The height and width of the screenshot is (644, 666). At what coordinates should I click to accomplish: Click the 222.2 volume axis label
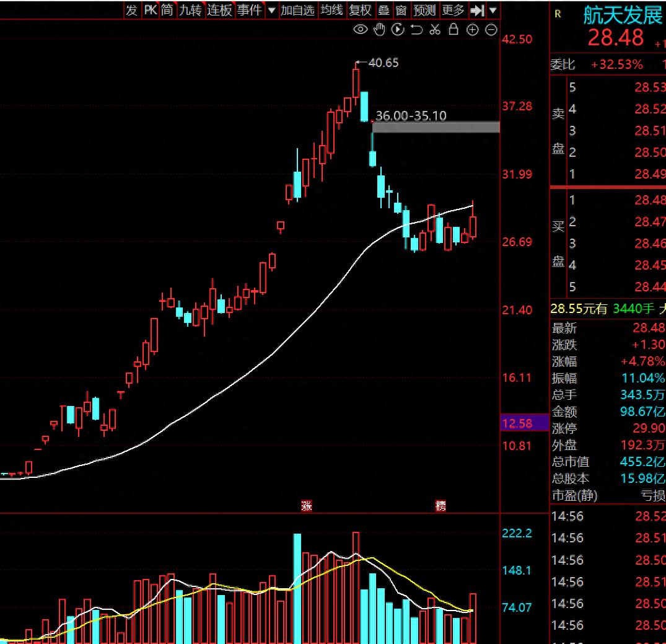point(517,534)
